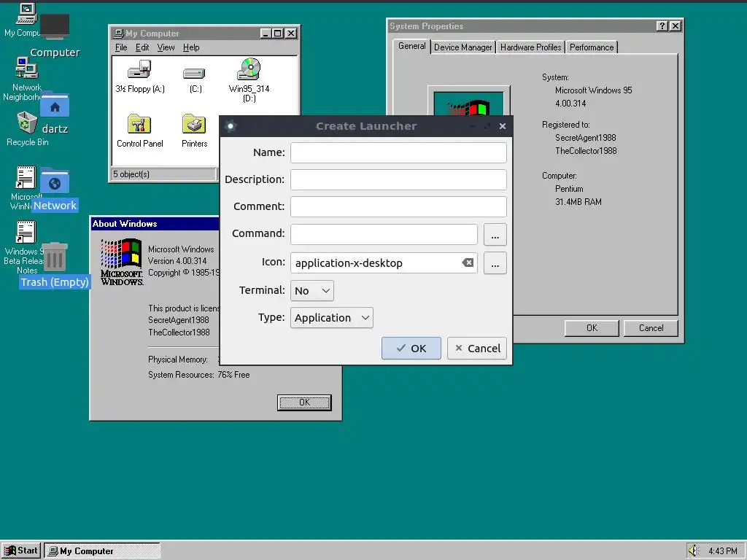Click into the Comment input field
The width and height of the screenshot is (747, 560).
(x=398, y=206)
